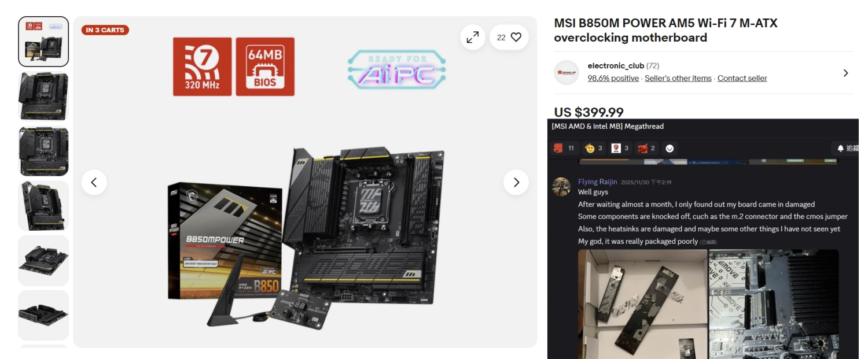Image resolution: width=868 pixels, height=359 pixels.
Task: Click the bell follow thread button
Action: pyautogui.click(x=845, y=149)
